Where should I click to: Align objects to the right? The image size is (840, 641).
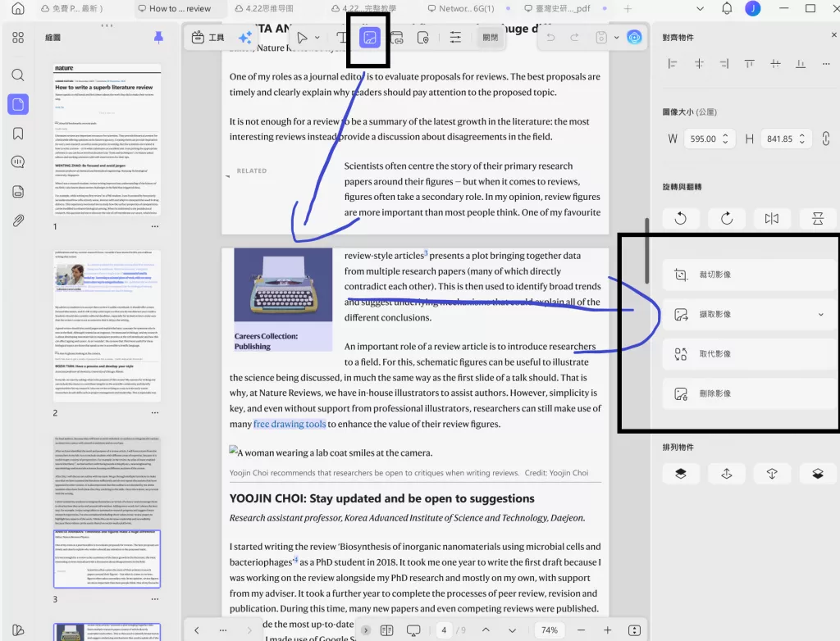724,64
